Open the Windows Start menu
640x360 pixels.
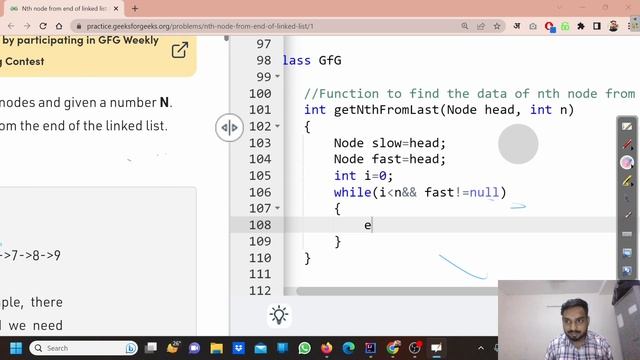[x=16, y=348]
